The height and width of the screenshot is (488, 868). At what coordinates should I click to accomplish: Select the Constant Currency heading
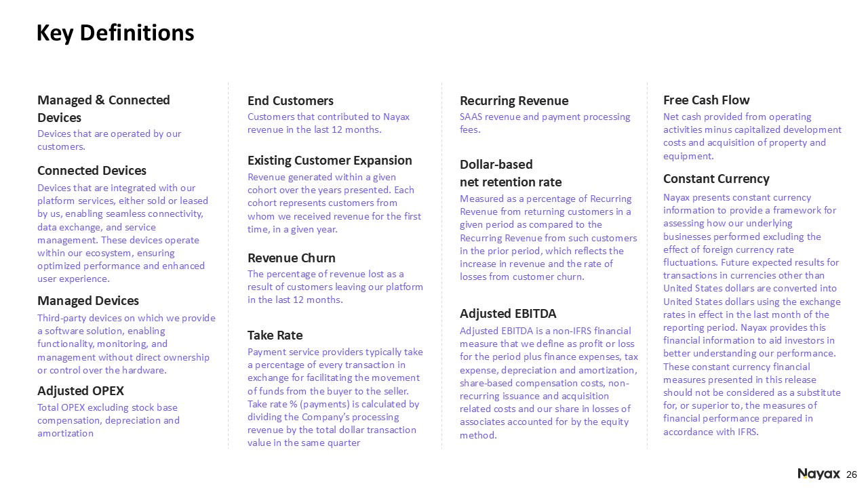716,179
